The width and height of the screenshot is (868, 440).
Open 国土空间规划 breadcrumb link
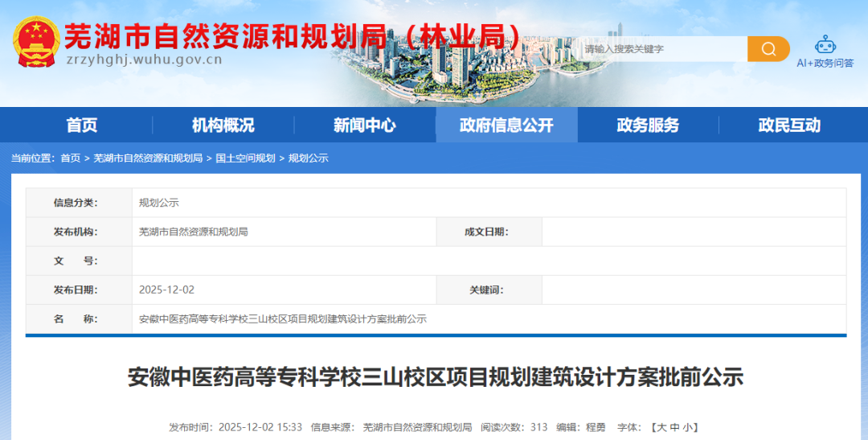(x=245, y=158)
